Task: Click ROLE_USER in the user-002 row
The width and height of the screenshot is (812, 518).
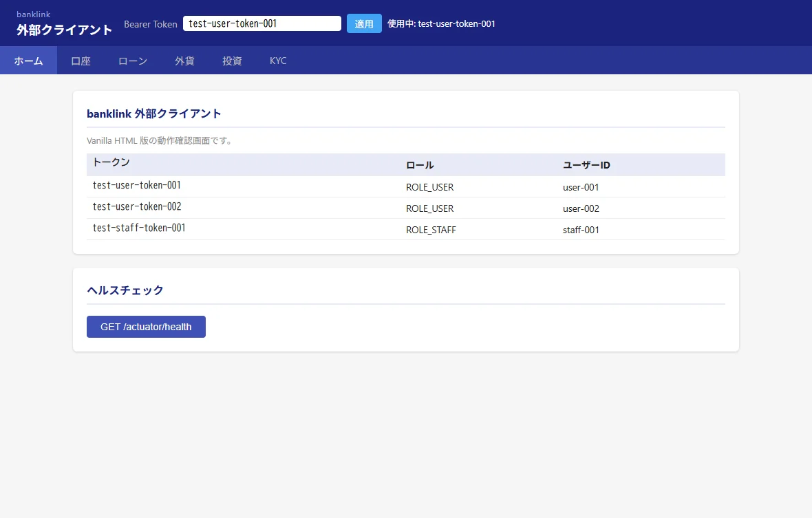Action: coord(430,208)
